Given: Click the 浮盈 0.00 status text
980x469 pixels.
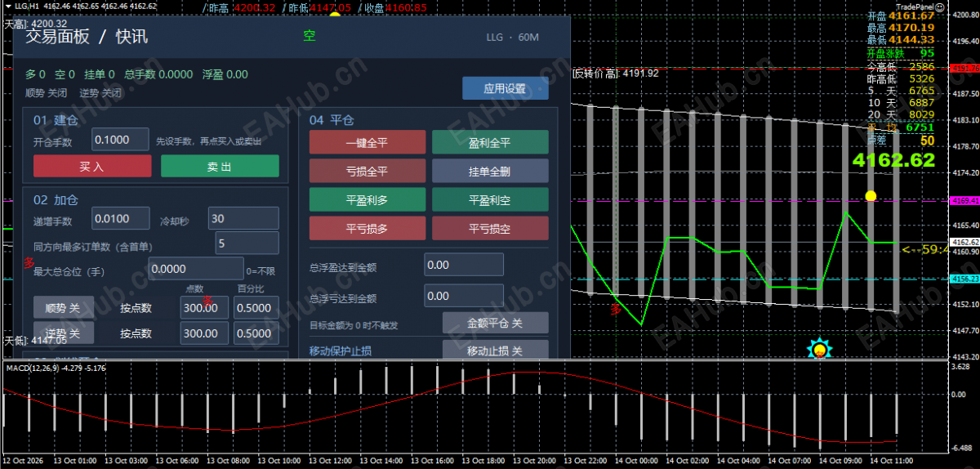Looking at the screenshot, I should tap(225, 74).
